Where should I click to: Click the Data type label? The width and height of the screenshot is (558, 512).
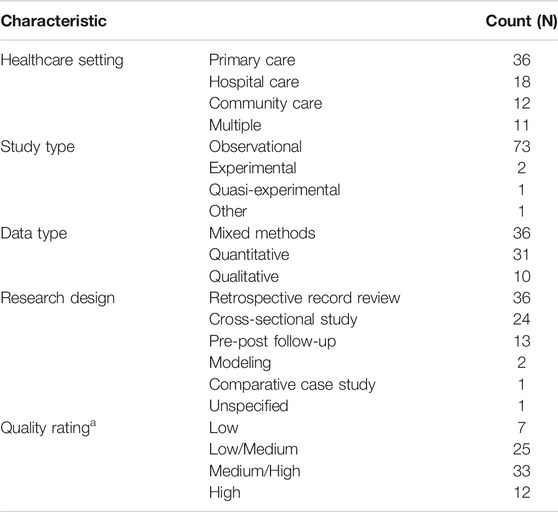click(34, 233)
